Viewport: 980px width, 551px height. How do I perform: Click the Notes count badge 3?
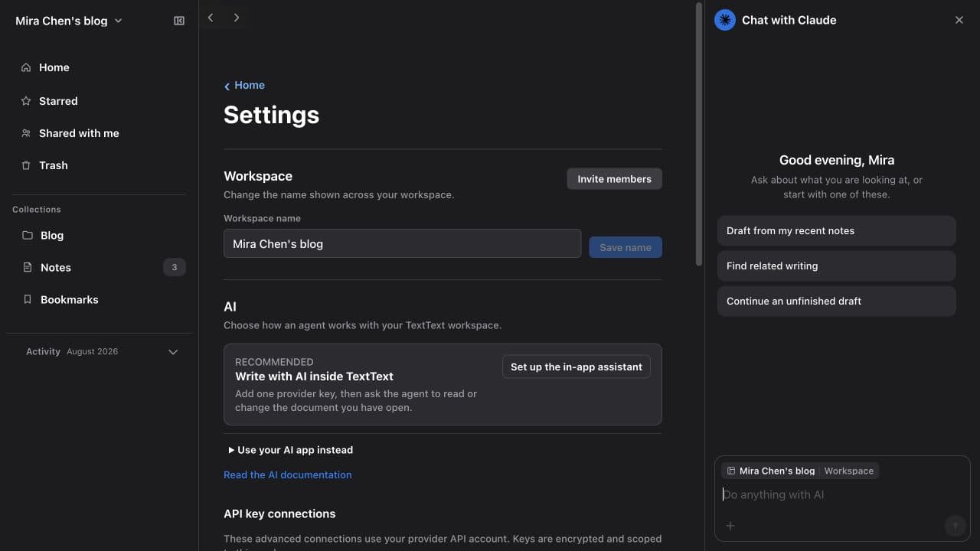175,267
